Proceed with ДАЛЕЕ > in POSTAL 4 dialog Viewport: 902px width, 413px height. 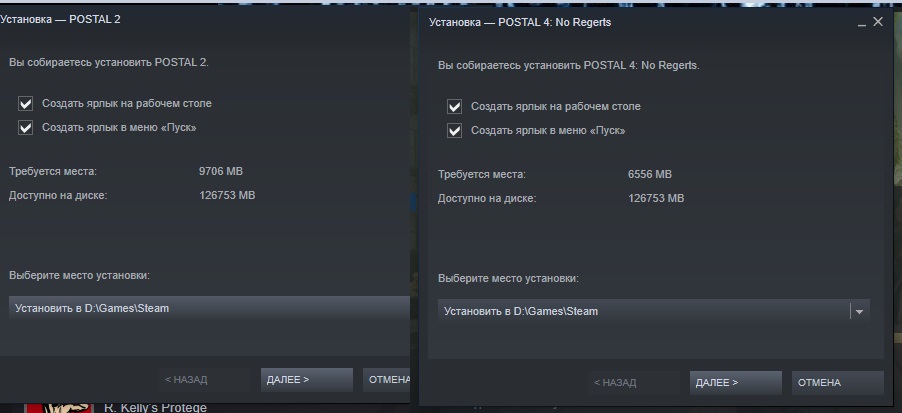736,383
